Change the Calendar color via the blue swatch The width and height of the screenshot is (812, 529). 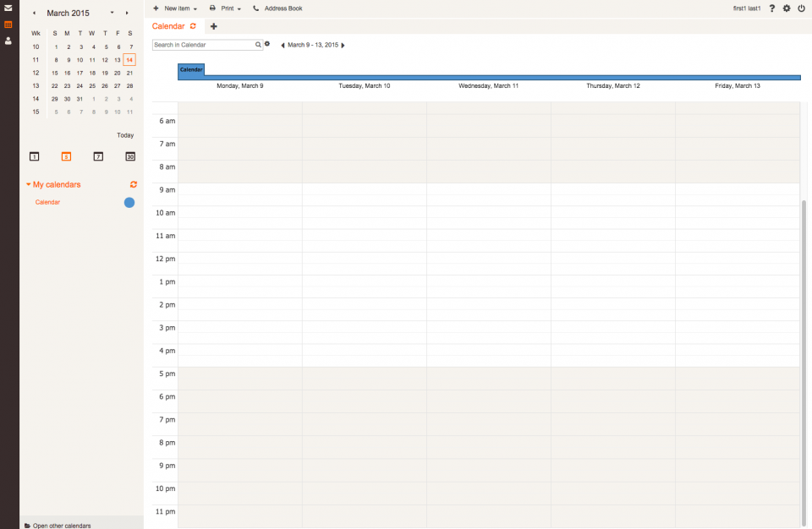pos(129,203)
